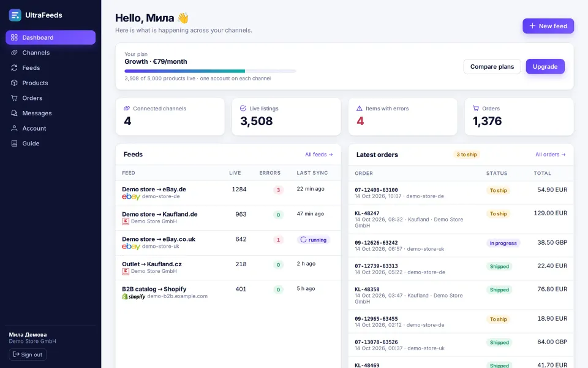Image resolution: width=588 pixels, height=368 pixels.
Task: Open the All orders link
Action: pyautogui.click(x=551, y=155)
